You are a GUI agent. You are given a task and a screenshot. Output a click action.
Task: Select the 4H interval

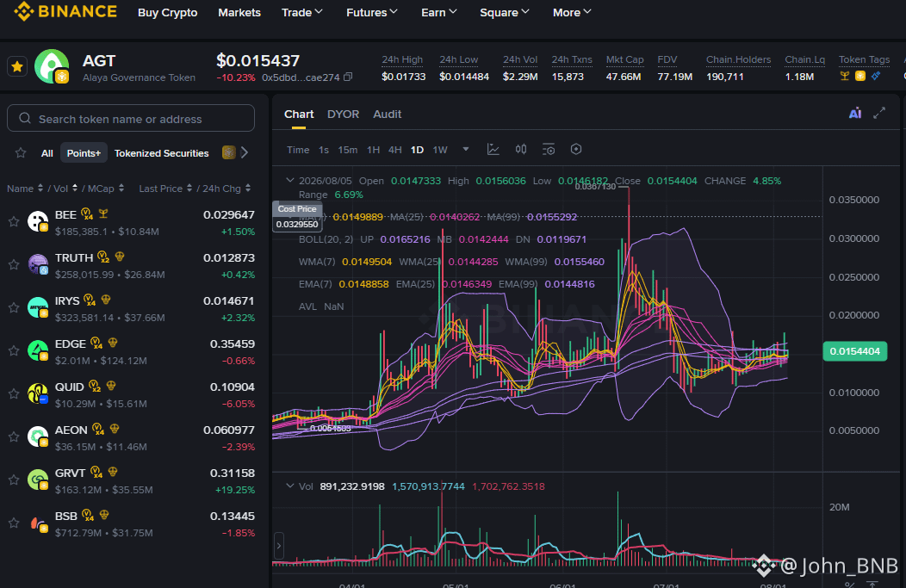(395, 150)
